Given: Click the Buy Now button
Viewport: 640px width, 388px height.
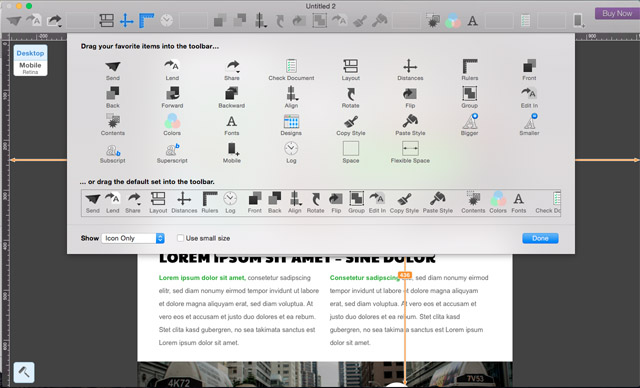Looking at the screenshot, I should [x=617, y=13].
